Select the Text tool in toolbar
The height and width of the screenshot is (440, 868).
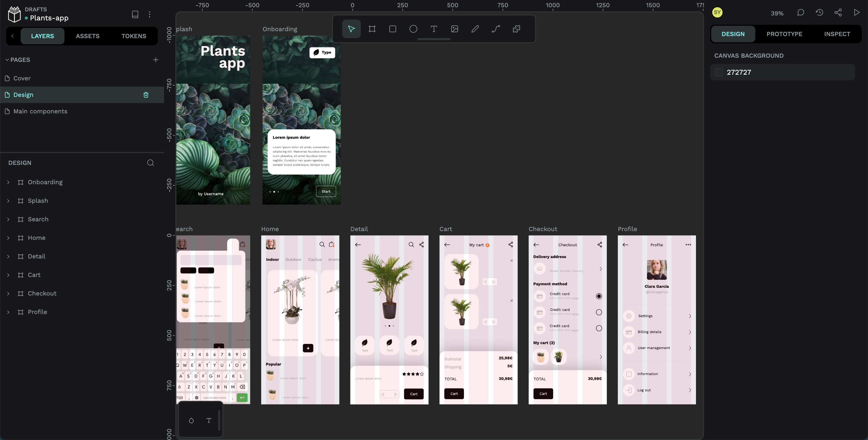coord(434,29)
